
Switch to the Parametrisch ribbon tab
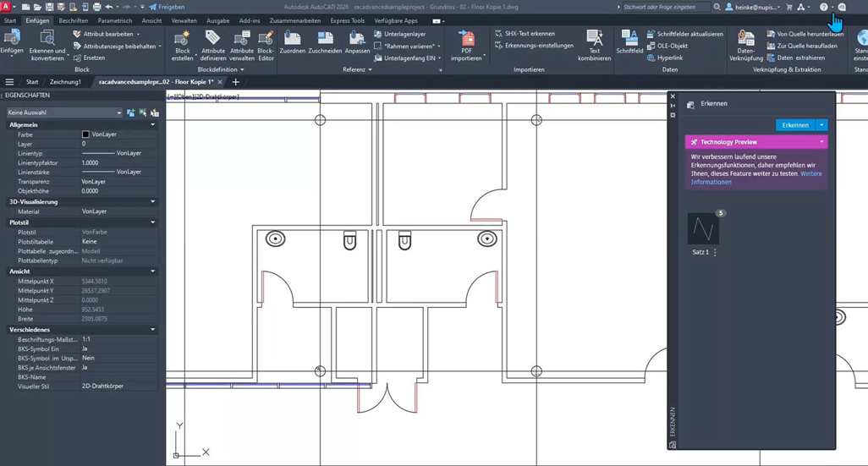[x=114, y=20]
